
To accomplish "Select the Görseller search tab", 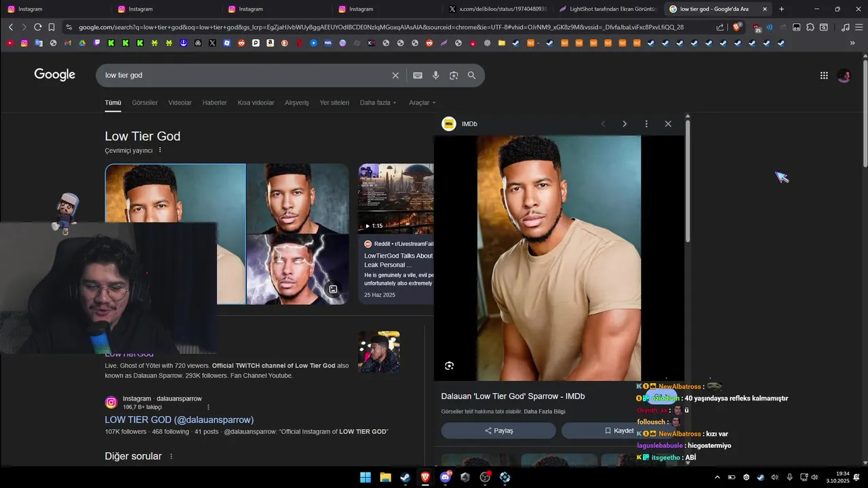I will pyautogui.click(x=144, y=102).
